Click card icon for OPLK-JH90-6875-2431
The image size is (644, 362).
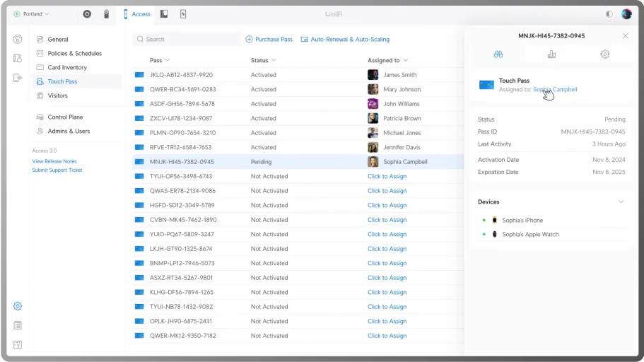[x=139, y=321]
